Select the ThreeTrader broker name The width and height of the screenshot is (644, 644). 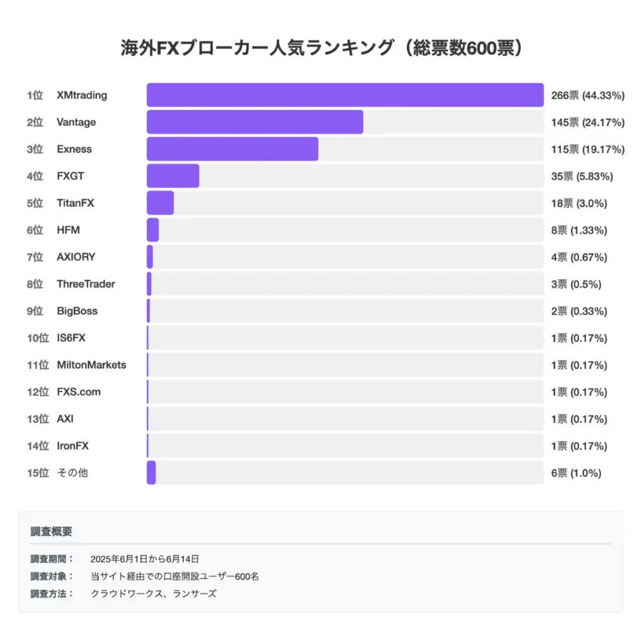pyautogui.click(x=86, y=284)
